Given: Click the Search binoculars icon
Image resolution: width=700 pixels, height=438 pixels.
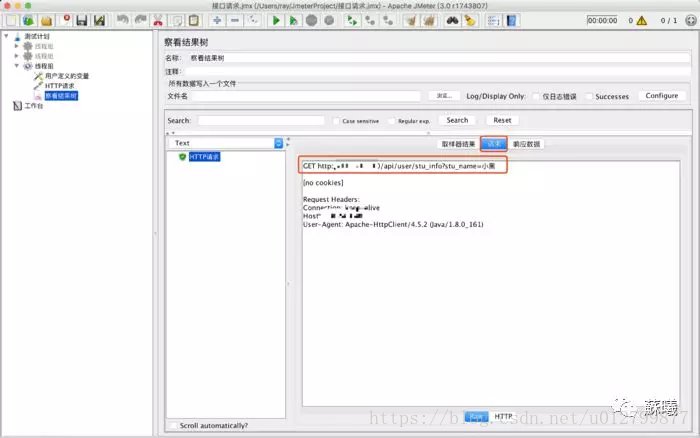Looking at the screenshot, I should tap(452, 21).
